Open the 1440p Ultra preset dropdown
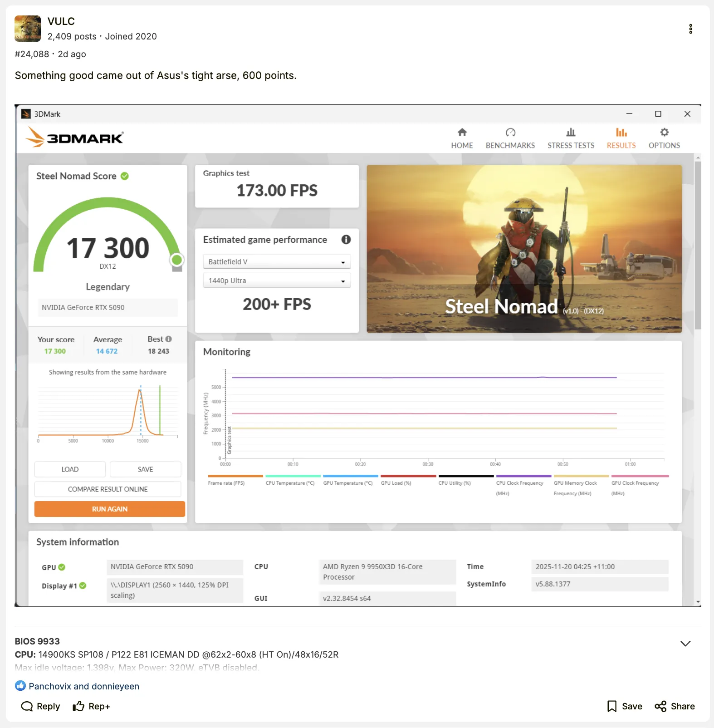The width and height of the screenshot is (714, 728). point(277,280)
